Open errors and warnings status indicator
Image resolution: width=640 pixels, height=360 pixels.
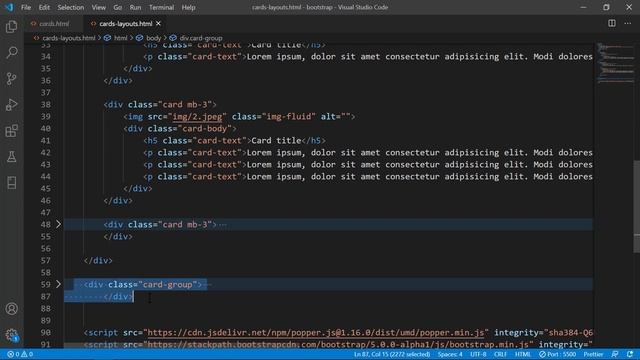(20, 354)
